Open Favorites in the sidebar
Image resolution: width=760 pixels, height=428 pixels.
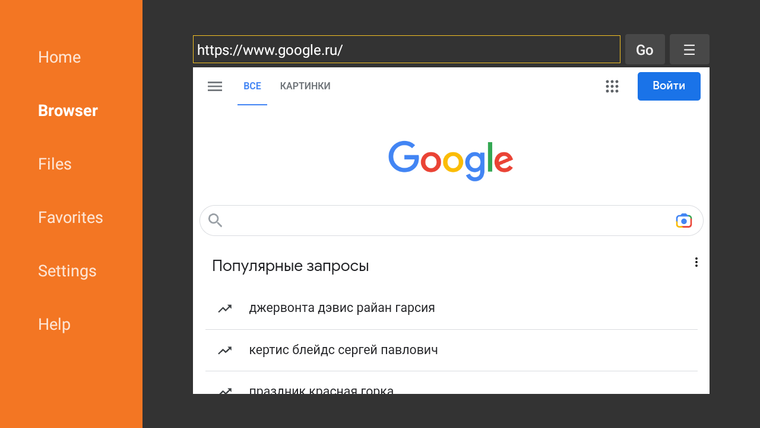[70, 217]
